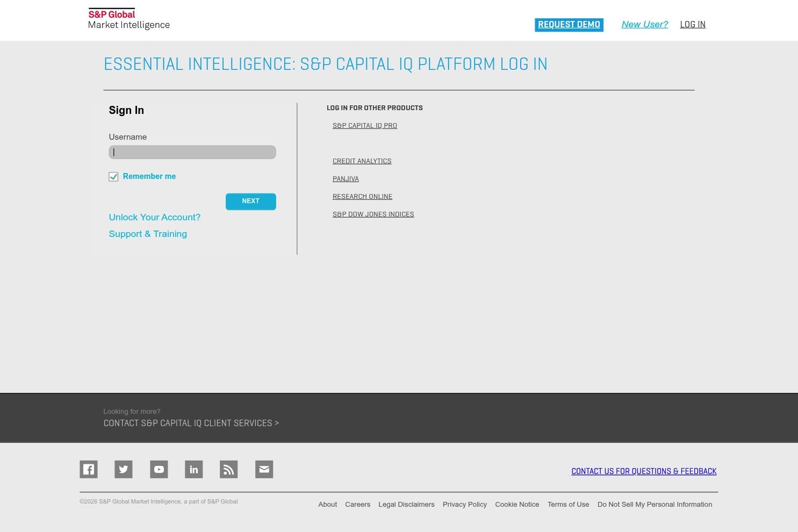Click the Username label

pyautogui.click(x=128, y=137)
